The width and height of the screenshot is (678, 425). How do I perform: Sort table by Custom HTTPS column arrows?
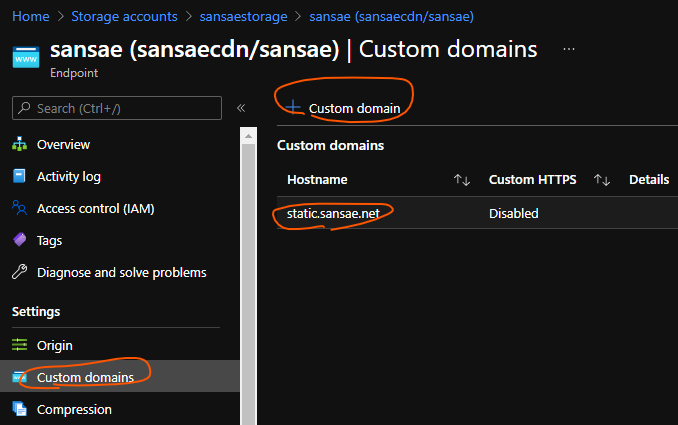(602, 180)
